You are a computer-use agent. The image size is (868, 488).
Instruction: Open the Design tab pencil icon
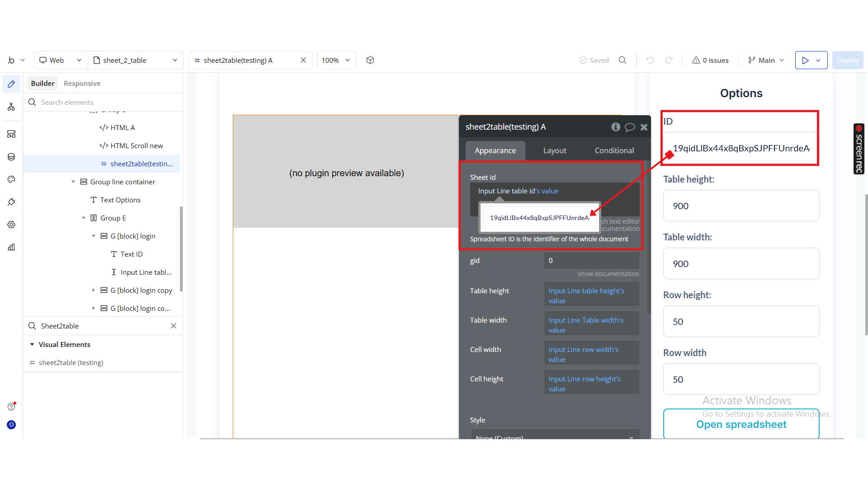[x=11, y=84]
